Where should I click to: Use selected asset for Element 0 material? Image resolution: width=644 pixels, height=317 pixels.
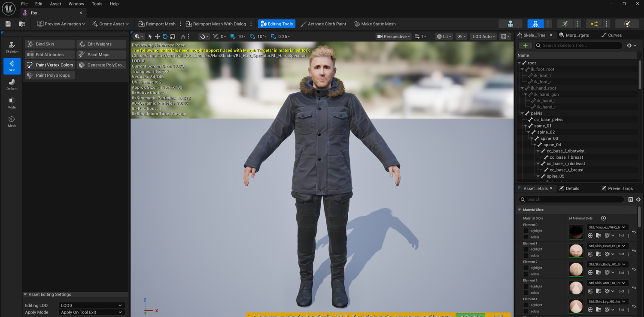click(590, 235)
